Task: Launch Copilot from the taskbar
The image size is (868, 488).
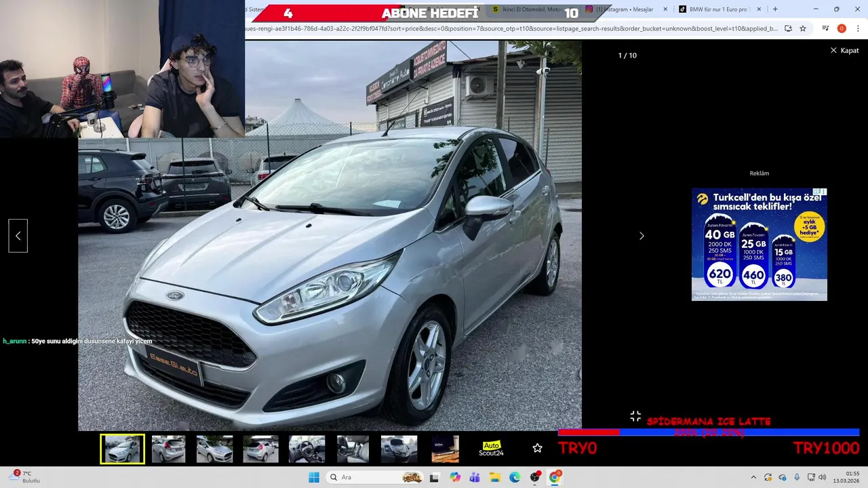Action: tap(455, 477)
